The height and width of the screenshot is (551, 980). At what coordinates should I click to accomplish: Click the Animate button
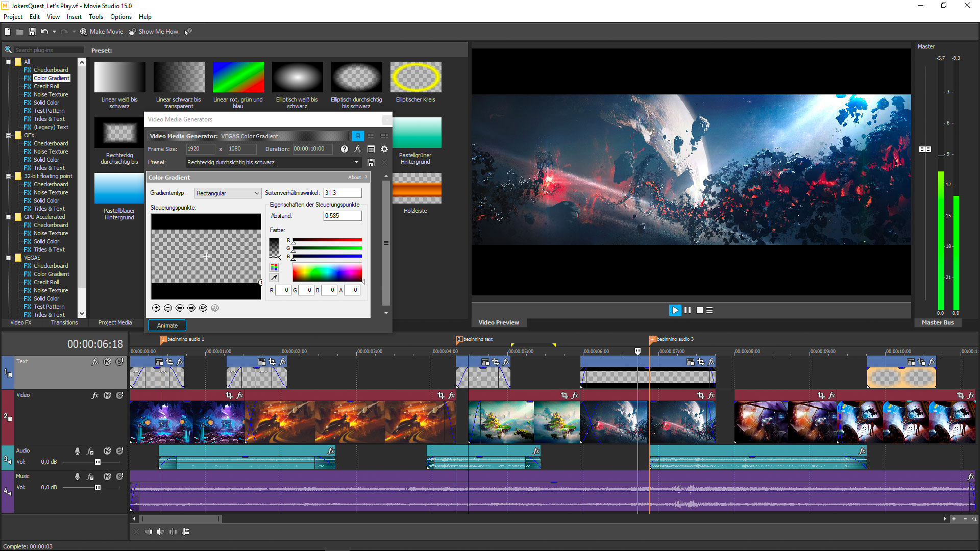(167, 325)
